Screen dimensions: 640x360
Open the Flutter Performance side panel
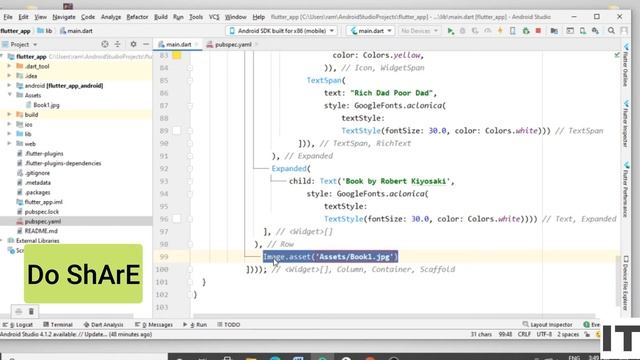(625, 190)
